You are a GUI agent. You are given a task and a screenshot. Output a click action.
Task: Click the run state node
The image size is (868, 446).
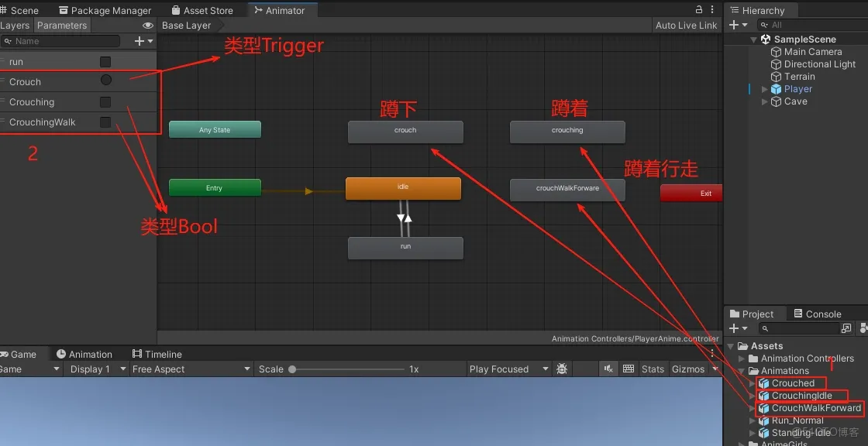pyautogui.click(x=405, y=246)
